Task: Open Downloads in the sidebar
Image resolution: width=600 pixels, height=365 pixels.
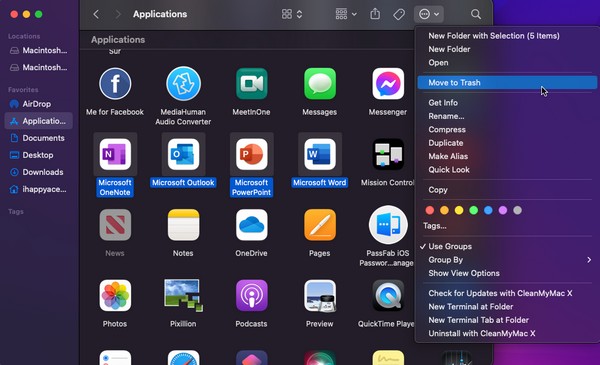Action: tap(38, 172)
